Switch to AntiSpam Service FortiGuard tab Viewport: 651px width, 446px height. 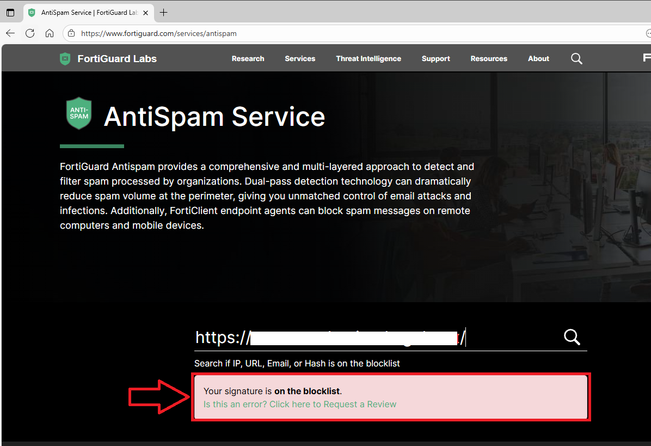coord(88,13)
